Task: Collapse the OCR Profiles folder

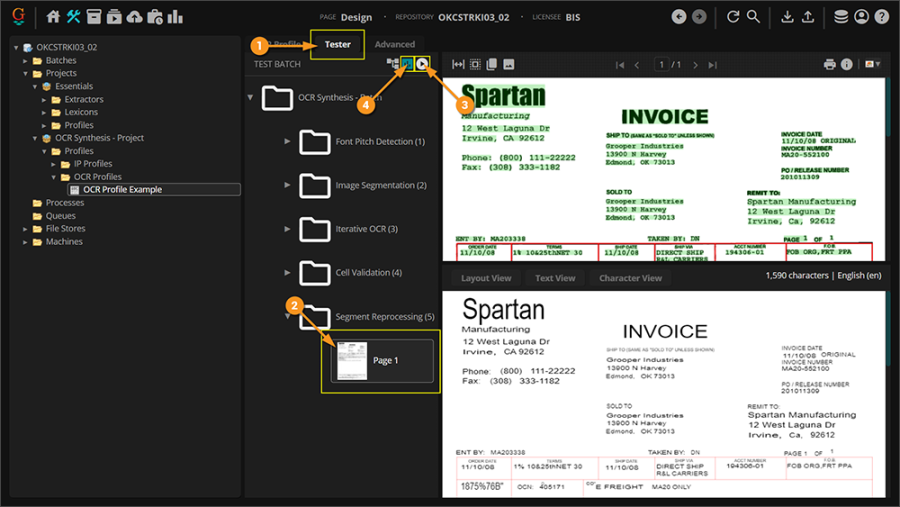Action: pyautogui.click(x=53, y=177)
